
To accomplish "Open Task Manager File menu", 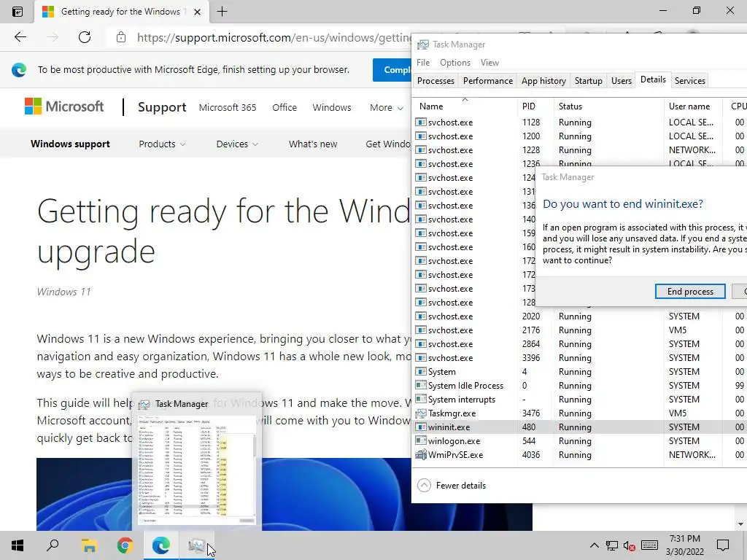I will [423, 63].
